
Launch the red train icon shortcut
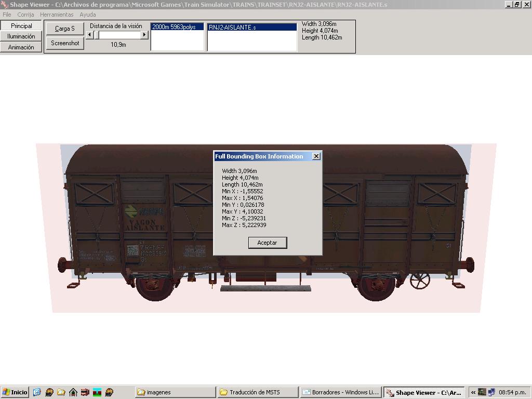tap(85, 392)
